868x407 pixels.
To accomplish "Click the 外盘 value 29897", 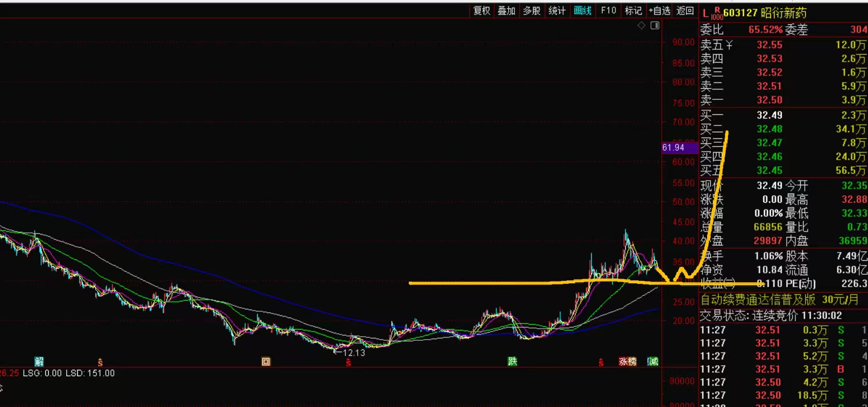I will tap(768, 240).
